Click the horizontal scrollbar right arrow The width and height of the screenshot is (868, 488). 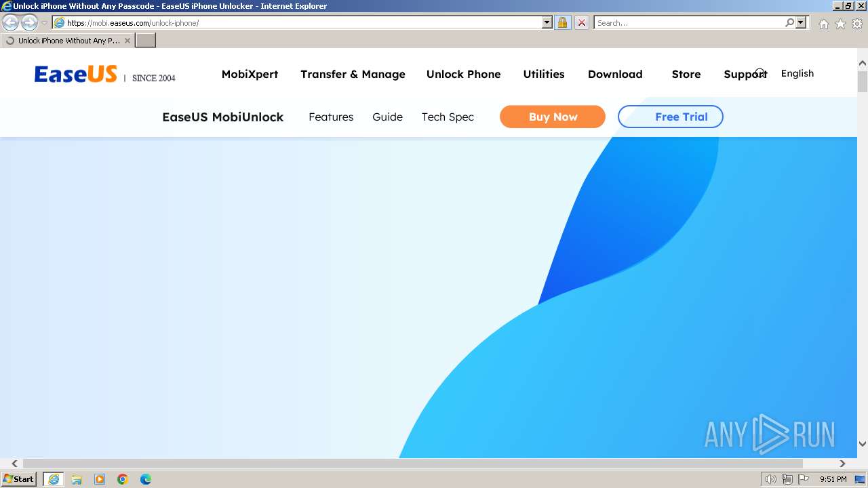tap(842, 464)
